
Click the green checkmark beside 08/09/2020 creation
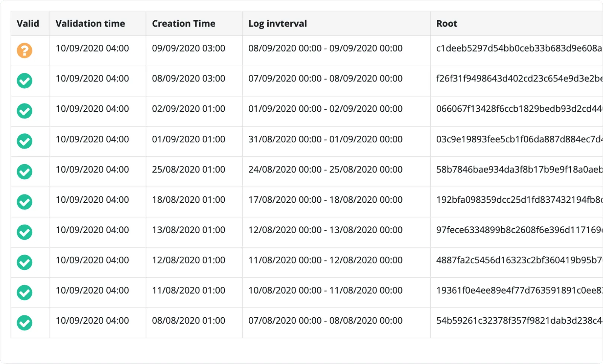click(x=24, y=81)
